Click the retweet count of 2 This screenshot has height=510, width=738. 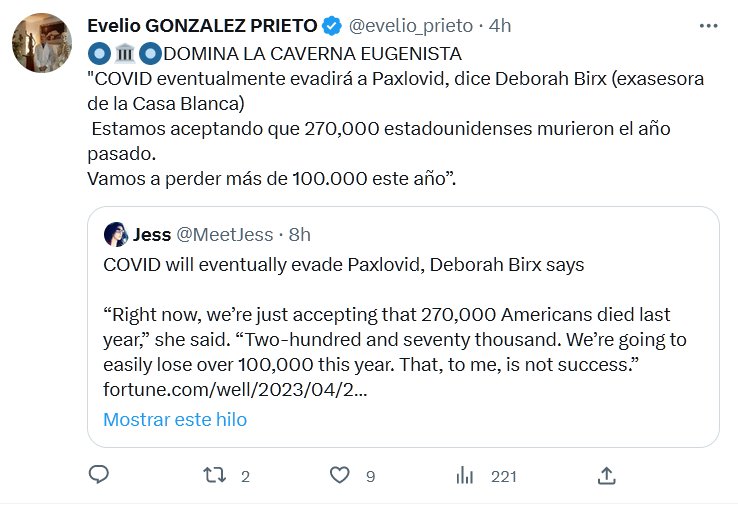pos(245,476)
